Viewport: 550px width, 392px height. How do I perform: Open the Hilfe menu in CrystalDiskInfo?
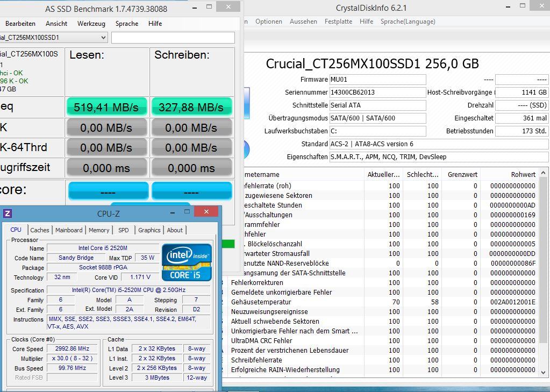tap(366, 22)
